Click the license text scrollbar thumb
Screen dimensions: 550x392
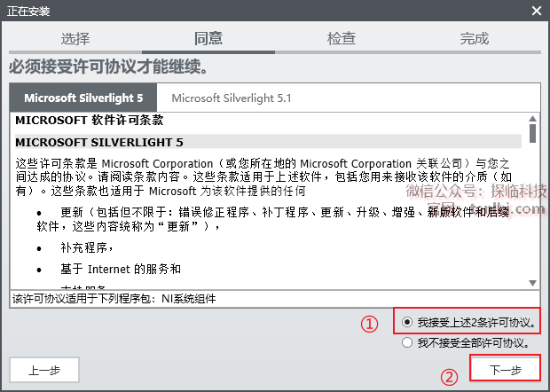[x=533, y=133]
